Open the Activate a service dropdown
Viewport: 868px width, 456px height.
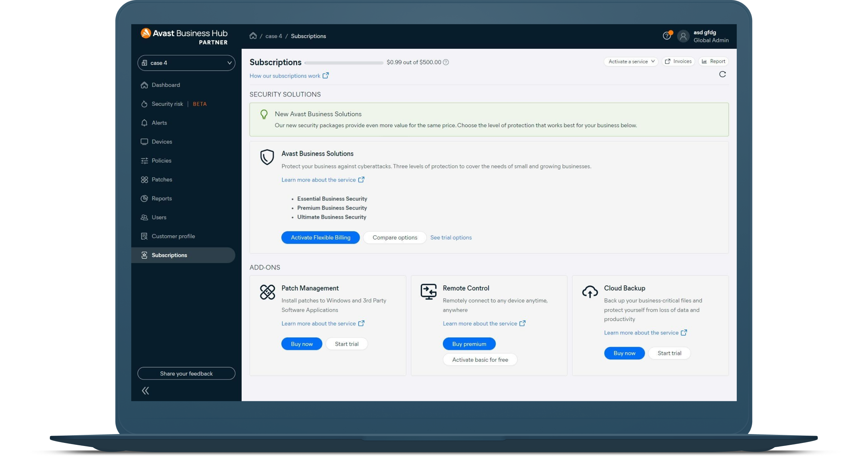(631, 61)
